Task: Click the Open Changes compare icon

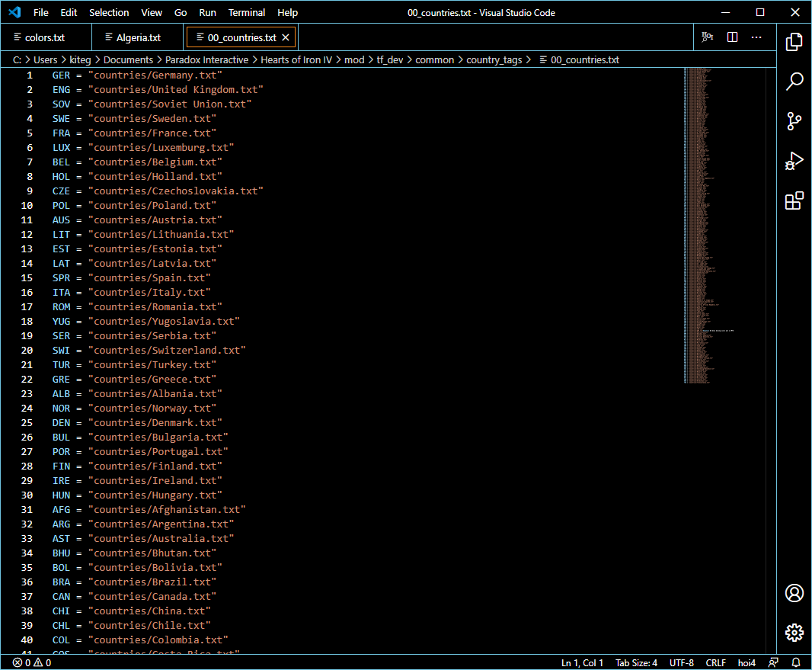Action: tap(708, 37)
